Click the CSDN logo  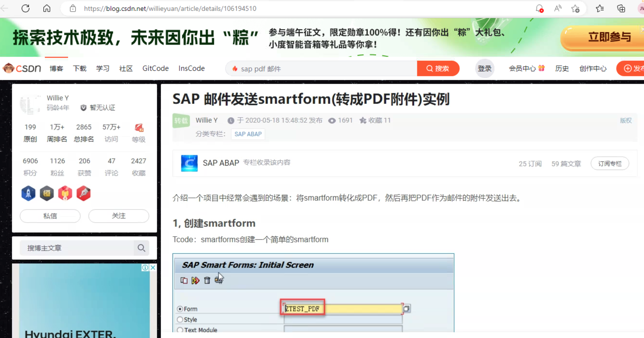coord(22,69)
